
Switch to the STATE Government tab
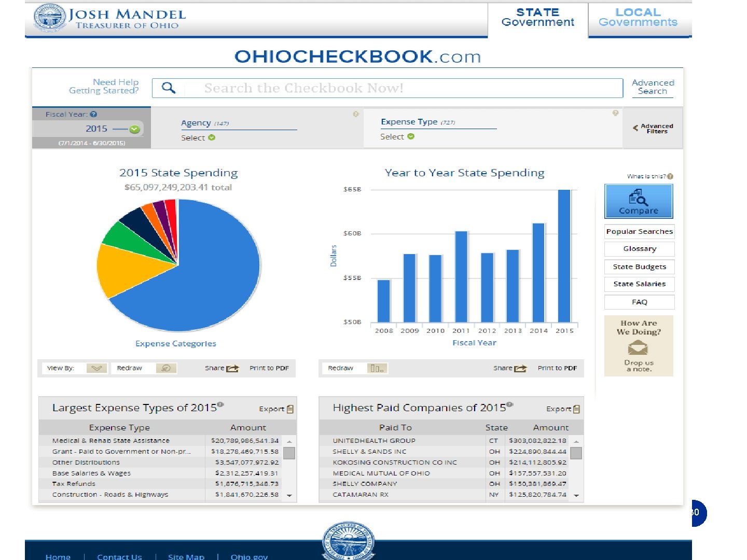(x=537, y=17)
